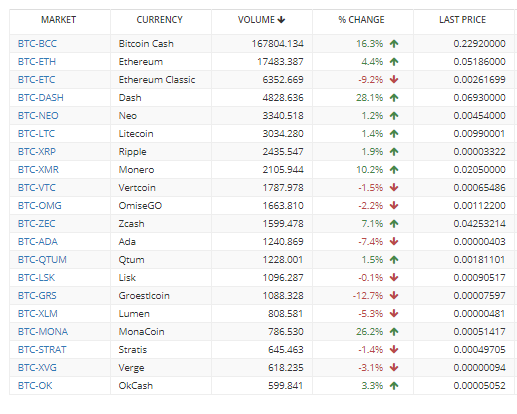Open the BTC-XMR market link
This screenshot has height=414, width=517.
pos(38,170)
